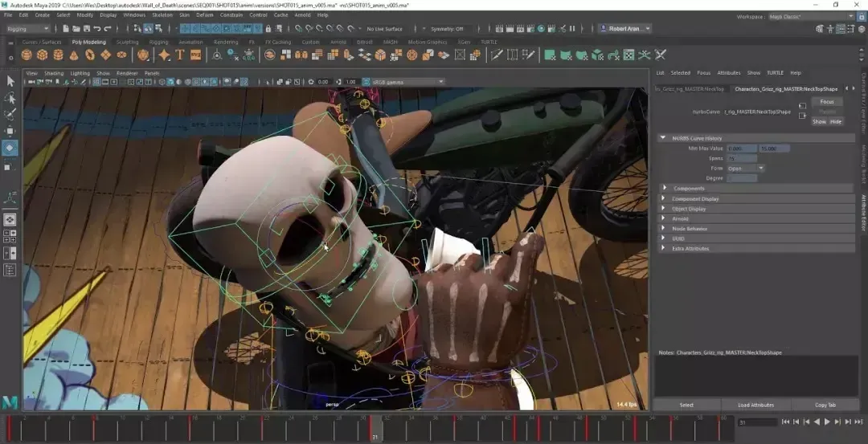Click the Redo arrow icon
This screenshot has height=444, width=868.
[x=108, y=29]
